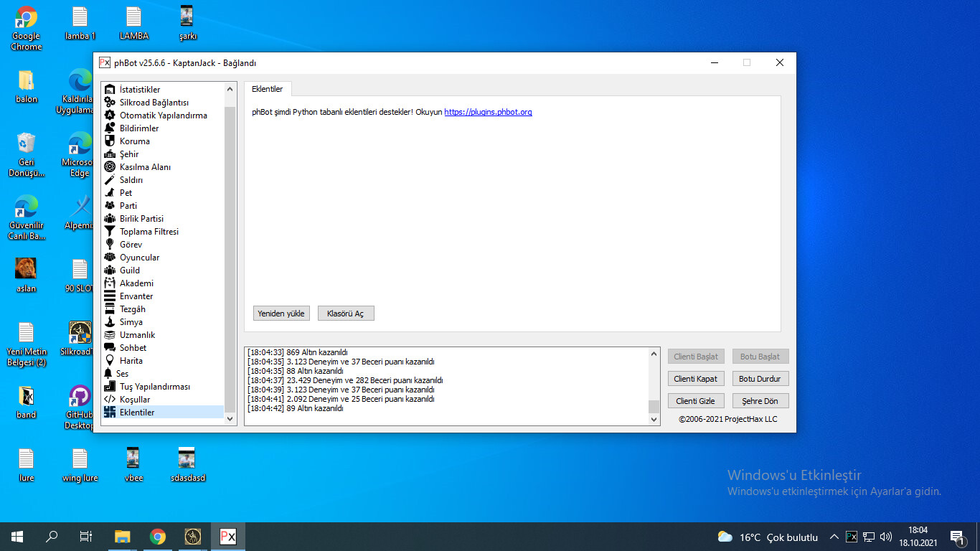Click the funnel icon for Toplama Filtresi
The width and height of the screenshot is (980, 551).
click(110, 232)
